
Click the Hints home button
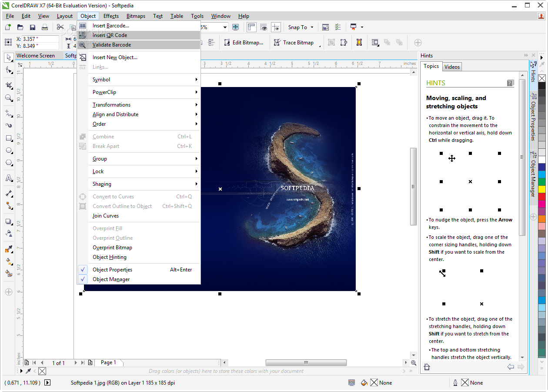[x=427, y=367]
